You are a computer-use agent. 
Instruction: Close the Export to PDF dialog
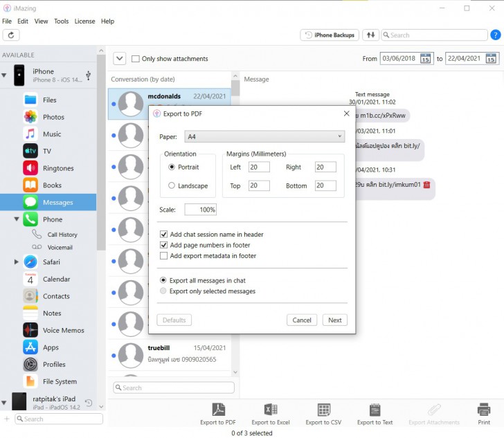tap(346, 113)
